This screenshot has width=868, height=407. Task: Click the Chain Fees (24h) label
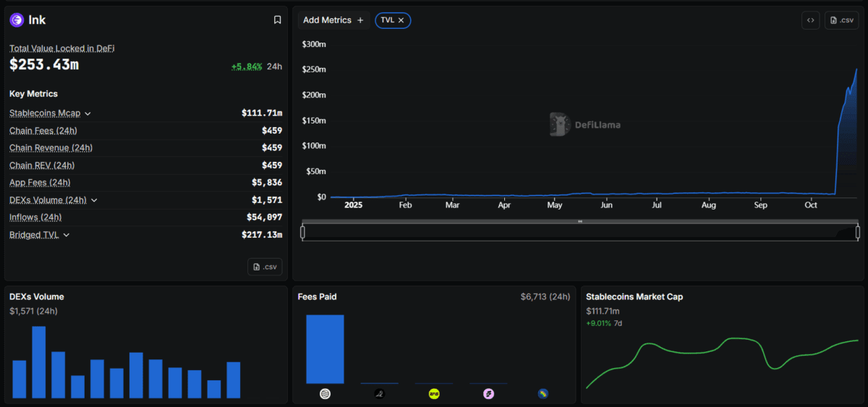pos(43,131)
